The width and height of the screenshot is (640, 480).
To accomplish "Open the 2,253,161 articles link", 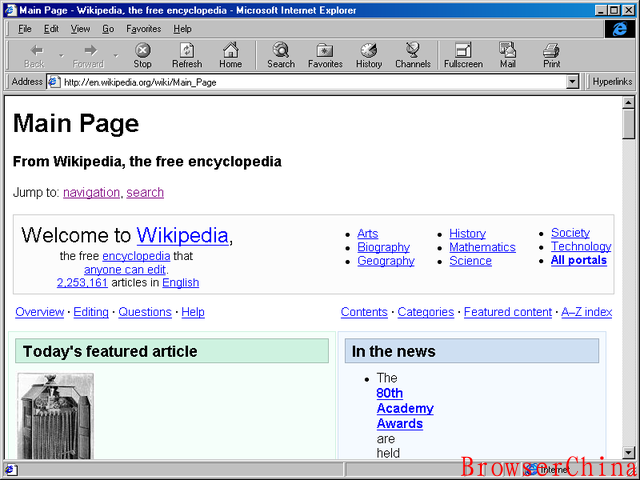I will click(82, 282).
